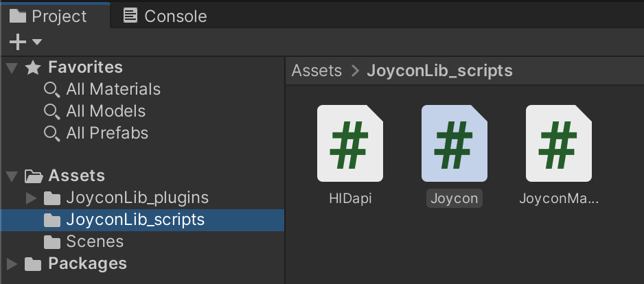Select the Joycon C# script icon
644x284 pixels.
[x=455, y=143]
